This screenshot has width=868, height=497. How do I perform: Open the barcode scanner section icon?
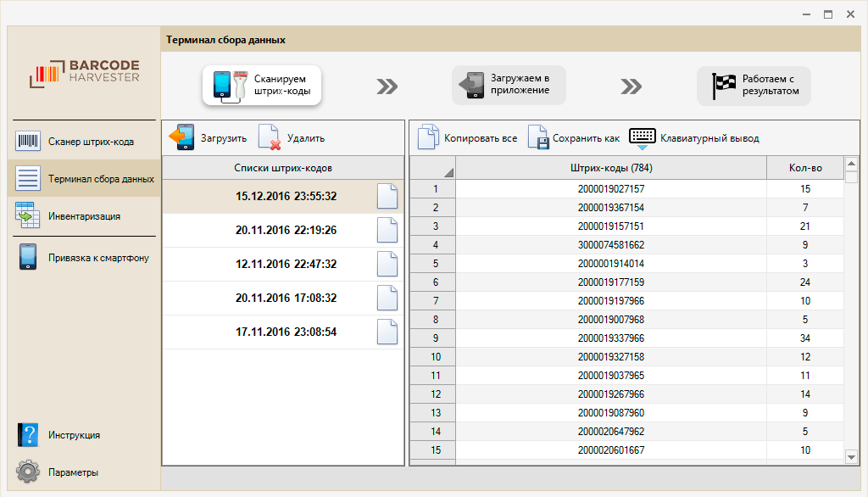[27, 142]
